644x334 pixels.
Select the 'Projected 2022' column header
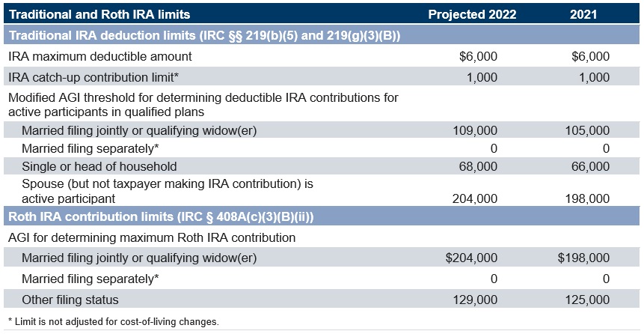(x=472, y=14)
